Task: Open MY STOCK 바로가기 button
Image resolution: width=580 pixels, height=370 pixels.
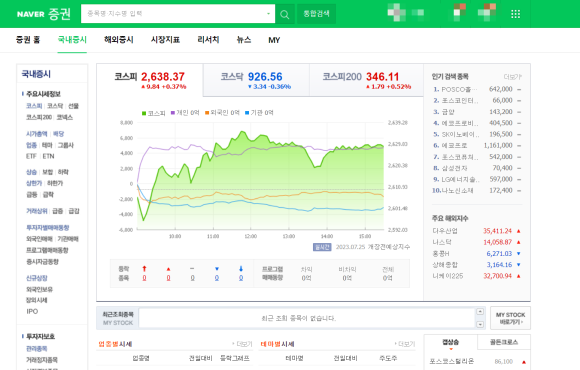Action: [x=510, y=318]
